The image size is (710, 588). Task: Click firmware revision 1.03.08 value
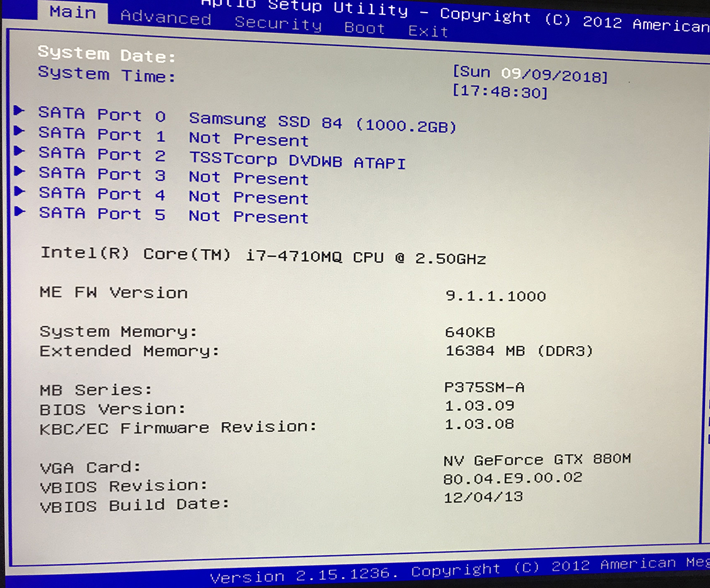tap(479, 424)
